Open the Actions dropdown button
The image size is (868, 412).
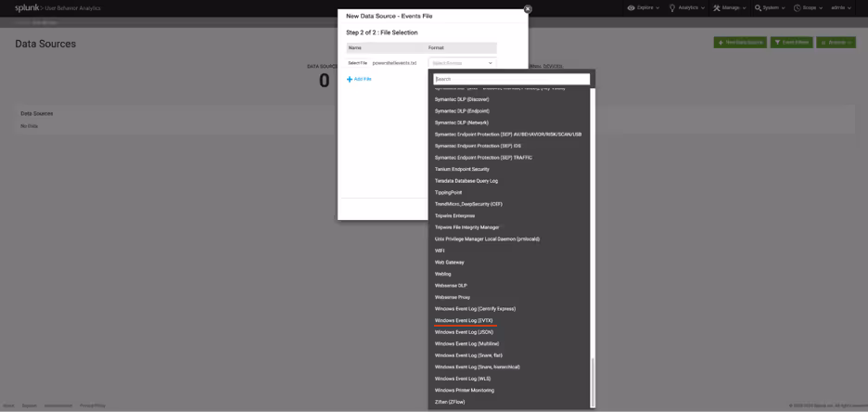(836, 43)
